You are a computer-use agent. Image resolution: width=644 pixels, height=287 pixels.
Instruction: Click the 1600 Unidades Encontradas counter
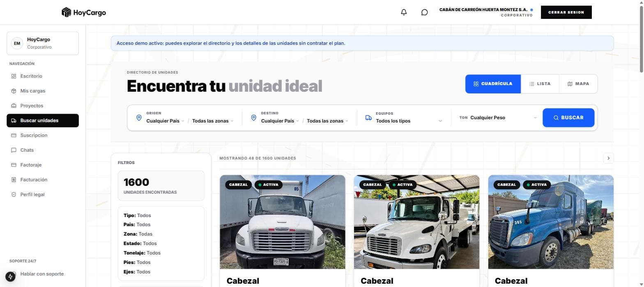point(161,186)
